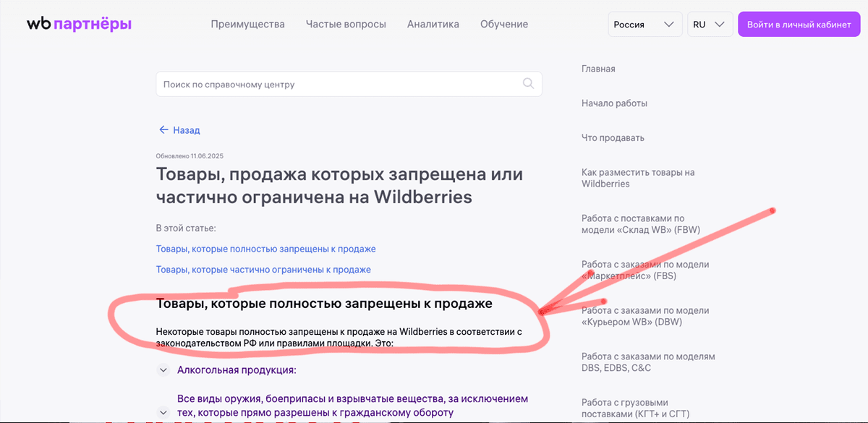Go to the Обучение menu item
This screenshot has height=423, width=868.
pos(504,24)
